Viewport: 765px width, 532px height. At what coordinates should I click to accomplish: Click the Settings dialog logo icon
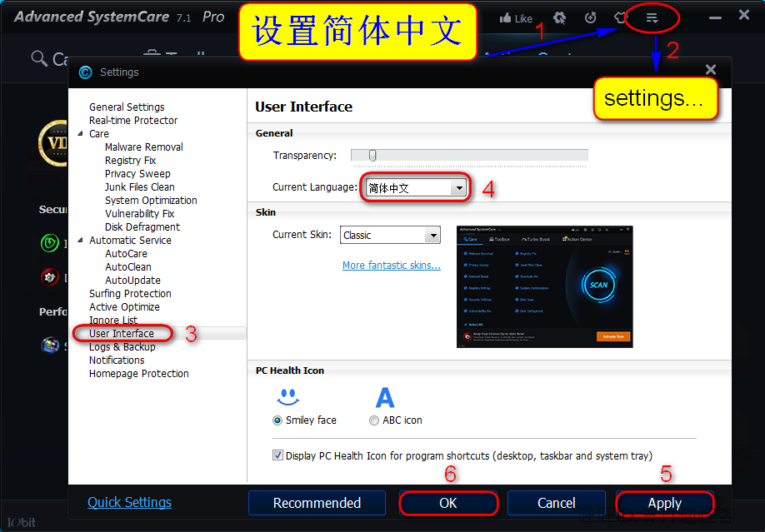coord(85,72)
